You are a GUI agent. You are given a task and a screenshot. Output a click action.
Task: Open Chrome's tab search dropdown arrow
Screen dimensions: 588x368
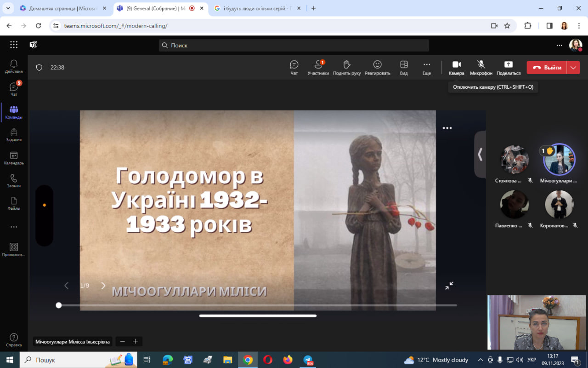click(x=8, y=8)
